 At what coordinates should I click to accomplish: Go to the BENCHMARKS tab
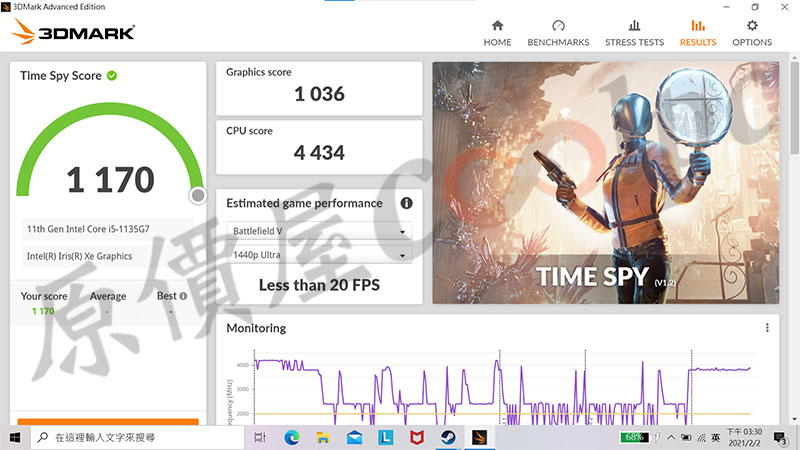coord(558,33)
